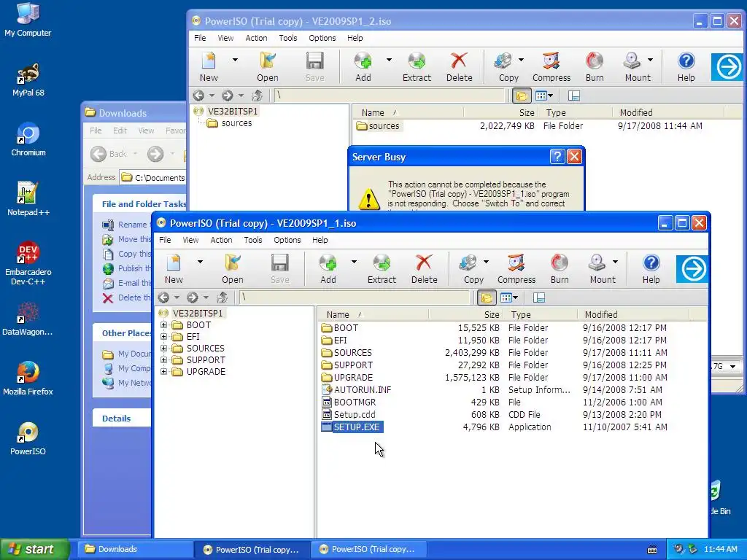Click Extract in the VE2009SP1_1.iso toolbar
Image resolution: width=747 pixels, height=560 pixels.
[382, 268]
